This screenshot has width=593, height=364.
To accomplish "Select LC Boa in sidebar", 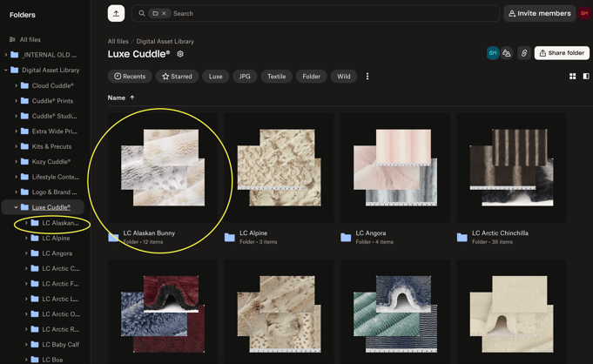I will pyautogui.click(x=52, y=360).
